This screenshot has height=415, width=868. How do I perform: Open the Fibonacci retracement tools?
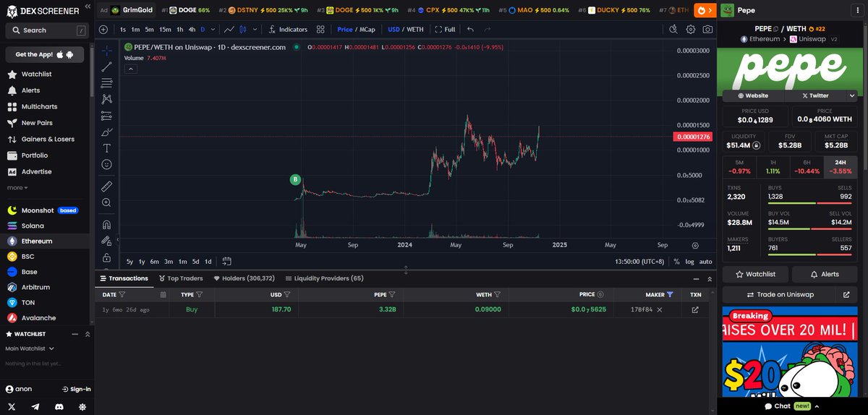pyautogui.click(x=106, y=82)
